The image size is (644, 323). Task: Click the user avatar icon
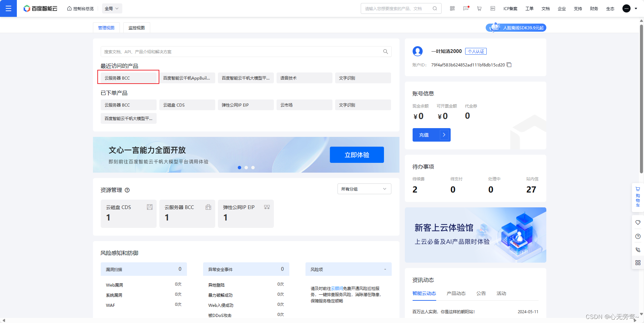pos(626,8)
